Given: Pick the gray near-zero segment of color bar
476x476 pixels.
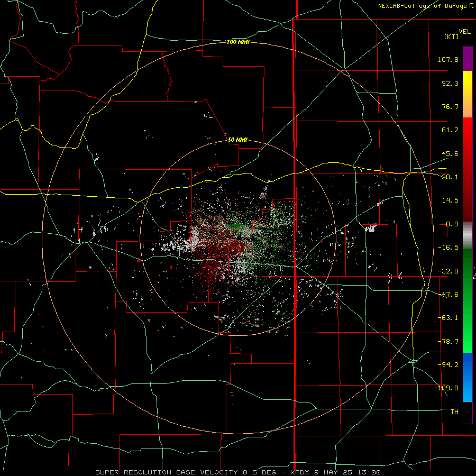Looking at the screenshot, I should (x=467, y=235).
